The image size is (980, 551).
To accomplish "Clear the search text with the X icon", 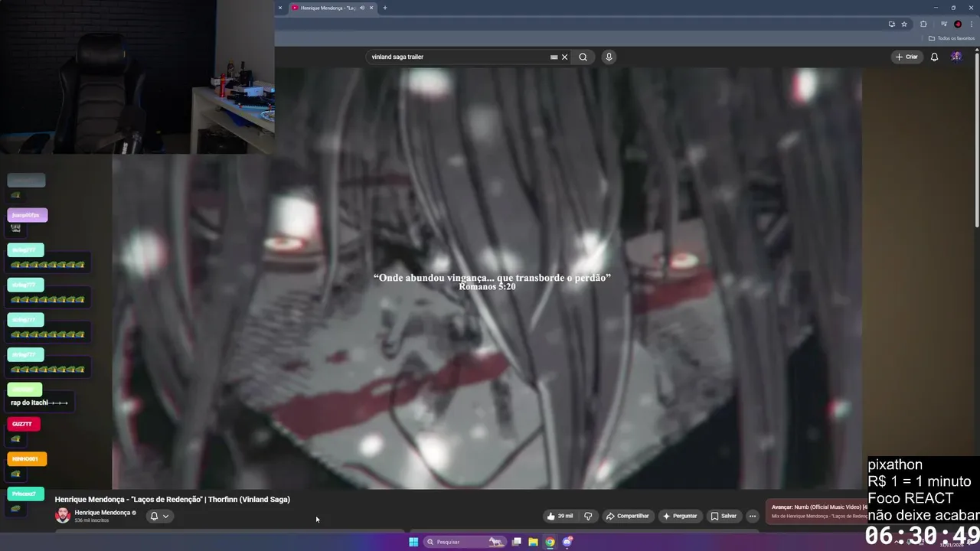I will pyautogui.click(x=565, y=57).
